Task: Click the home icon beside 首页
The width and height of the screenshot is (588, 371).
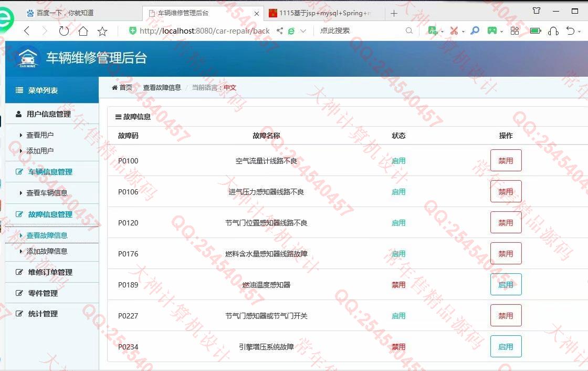Action: [x=115, y=87]
